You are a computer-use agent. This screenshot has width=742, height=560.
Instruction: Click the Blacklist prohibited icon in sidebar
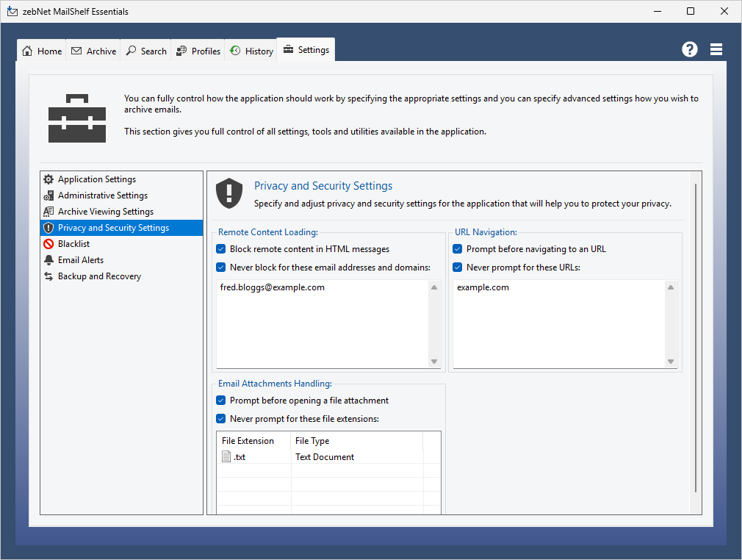(x=48, y=244)
